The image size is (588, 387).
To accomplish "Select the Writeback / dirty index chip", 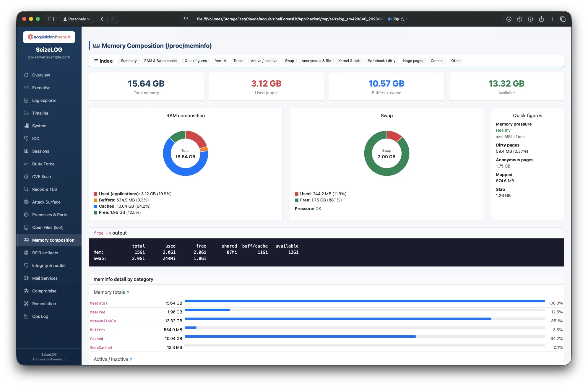I will 381,61.
